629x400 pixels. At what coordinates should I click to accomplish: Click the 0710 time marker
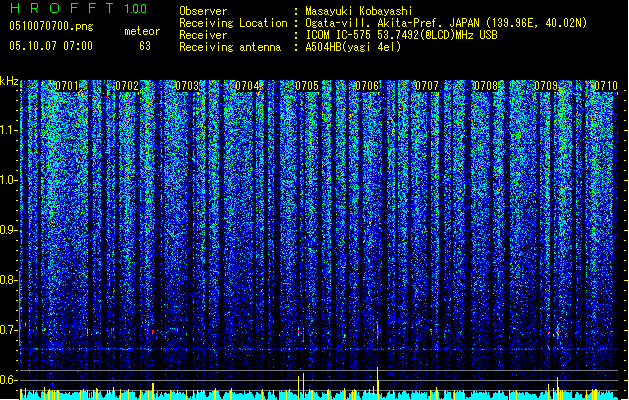tap(606, 86)
